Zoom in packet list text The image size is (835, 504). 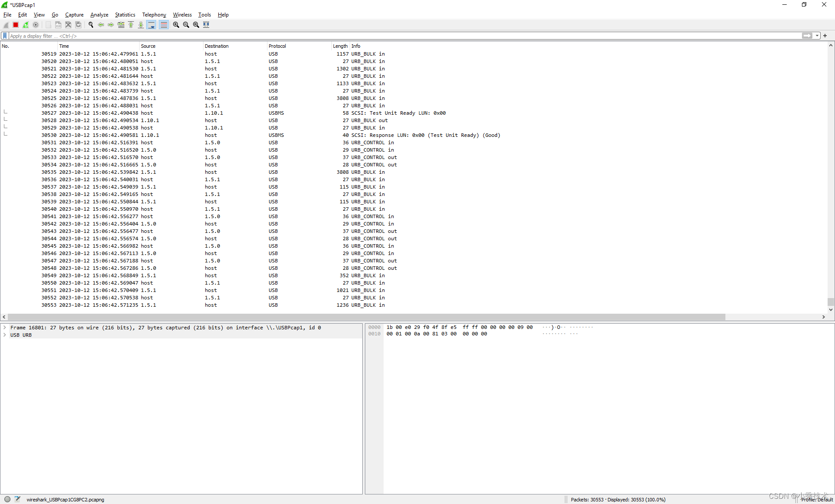tap(176, 25)
